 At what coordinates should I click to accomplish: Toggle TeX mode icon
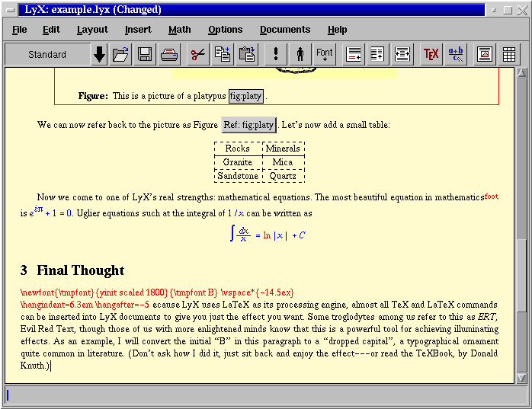click(431, 54)
